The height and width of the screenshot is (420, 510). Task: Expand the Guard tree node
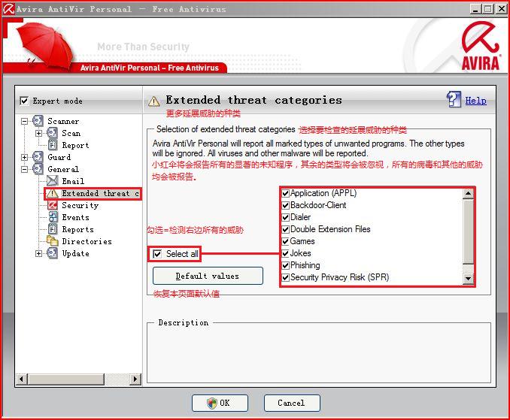pyautogui.click(x=24, y=157)
